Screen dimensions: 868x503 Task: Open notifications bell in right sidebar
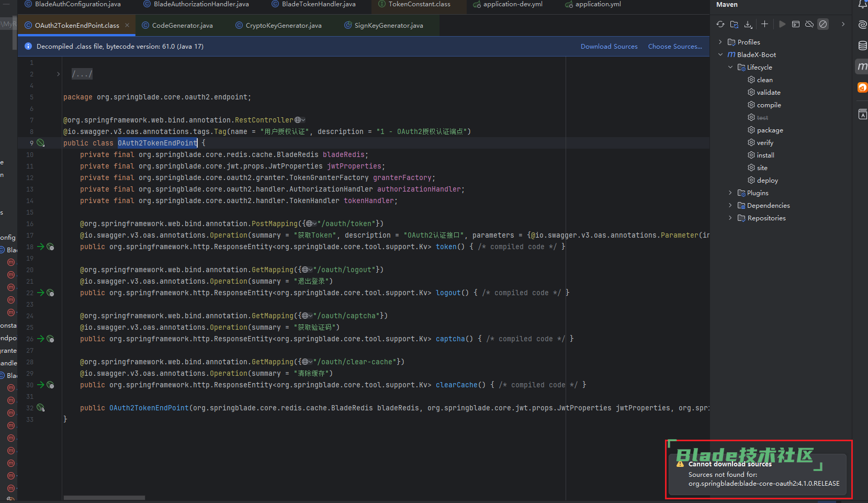(862, 5)
